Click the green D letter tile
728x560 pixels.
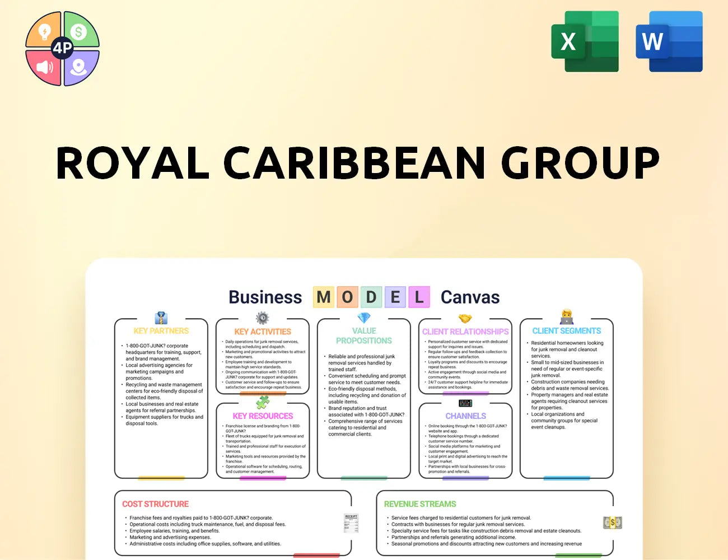pos(371,297)
